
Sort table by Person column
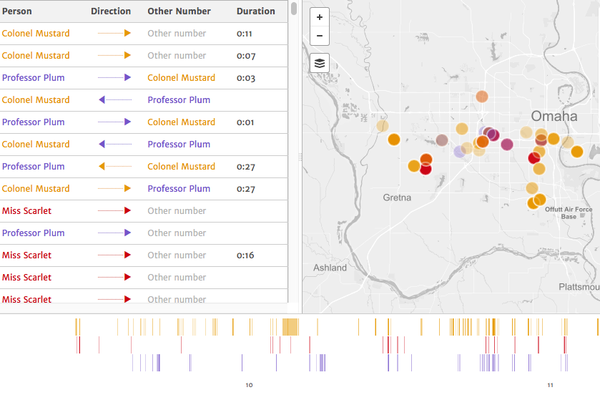pyautogui.click(x=18, y=11)
